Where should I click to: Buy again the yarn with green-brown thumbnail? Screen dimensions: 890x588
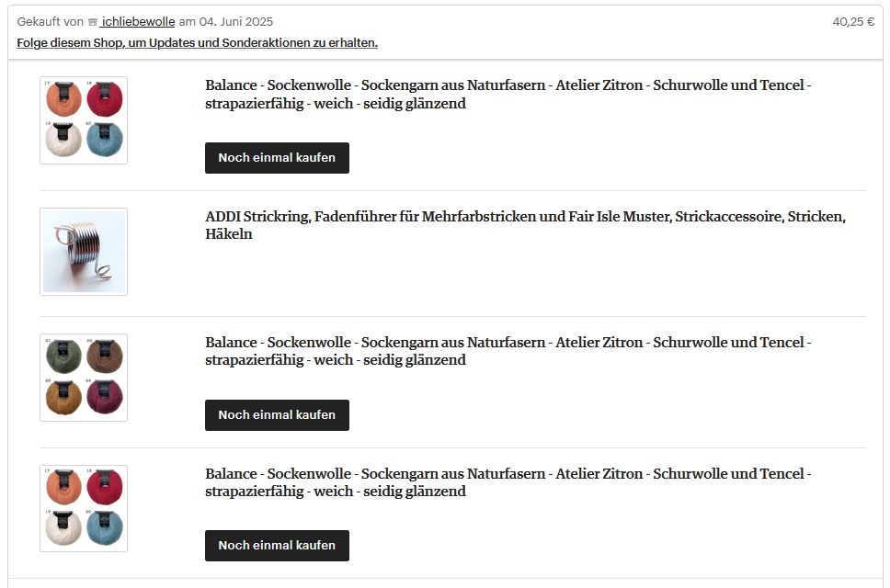pos(277,414)
